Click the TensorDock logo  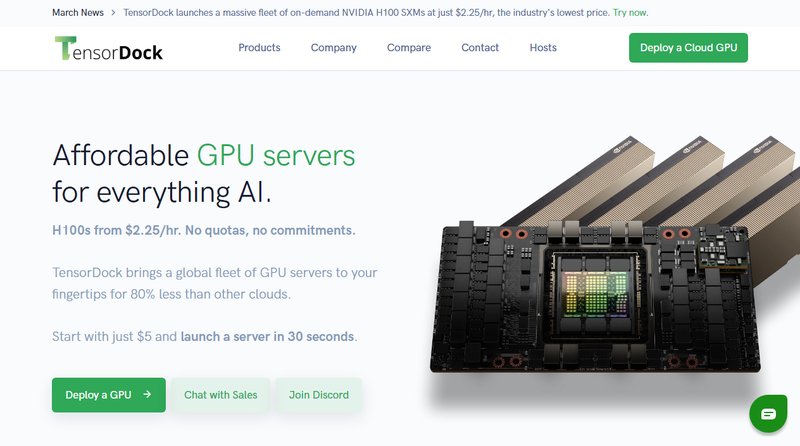pos(109,48)
